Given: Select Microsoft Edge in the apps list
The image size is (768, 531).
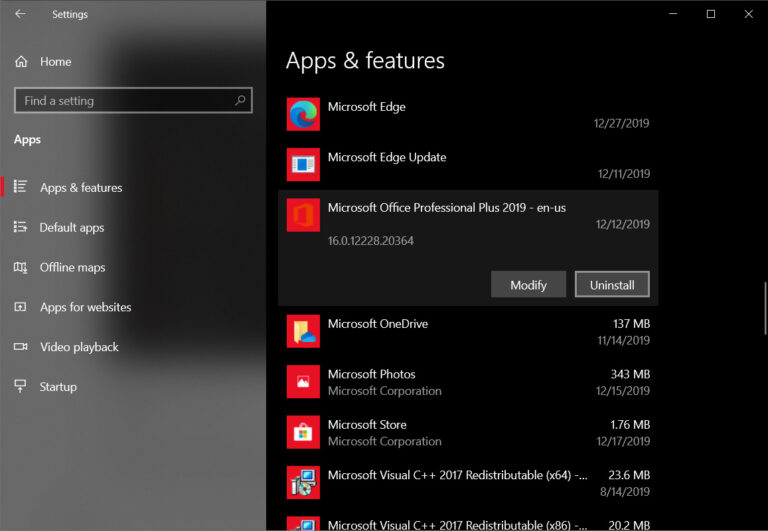Looking at the screenshot, I should (x=468, y=114).
